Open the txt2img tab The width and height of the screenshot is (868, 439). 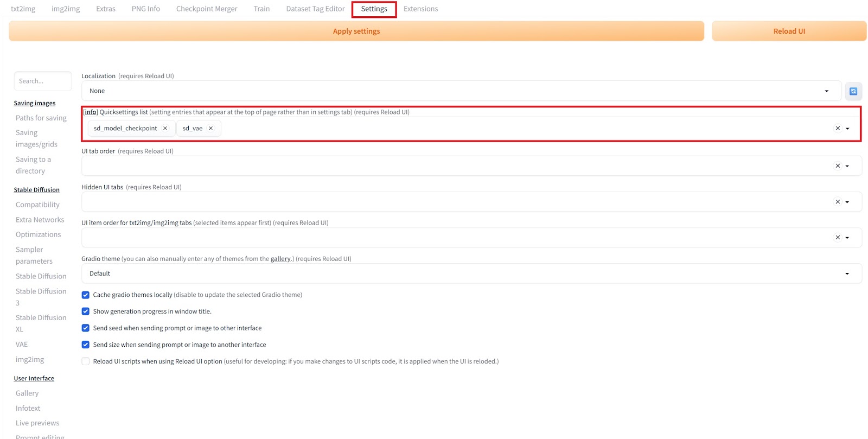coord(23,9)
